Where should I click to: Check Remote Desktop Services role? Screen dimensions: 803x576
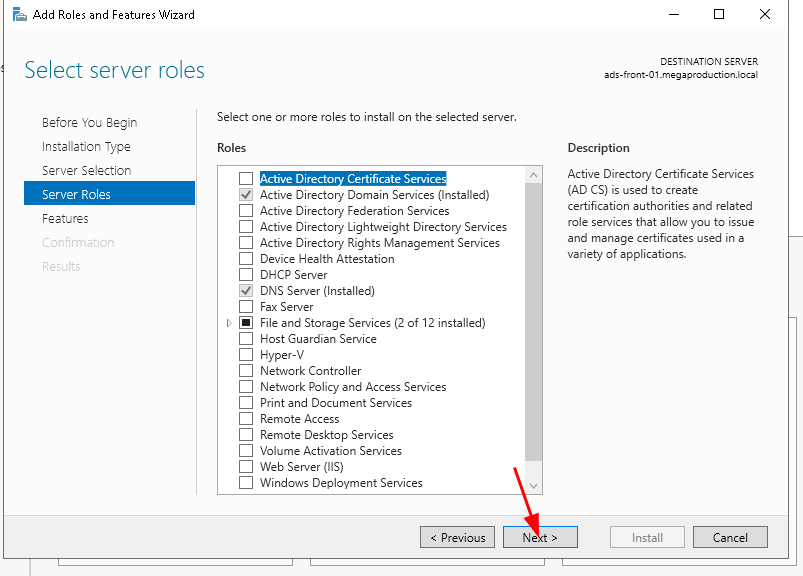[x=246, y=435]
